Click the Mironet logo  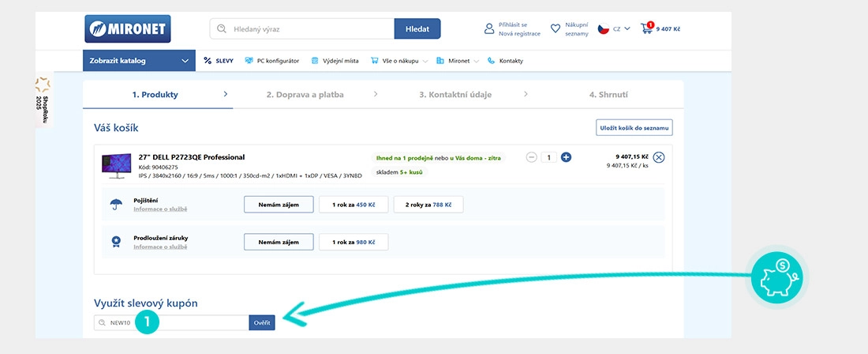(x=127, y=29)
